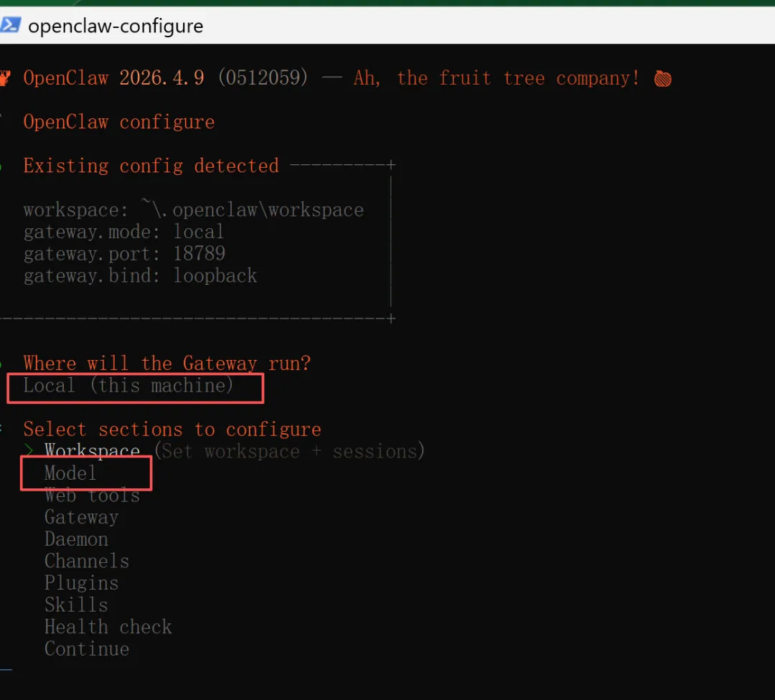Click the openclaw-configure window title

click(x=116, y=26)
